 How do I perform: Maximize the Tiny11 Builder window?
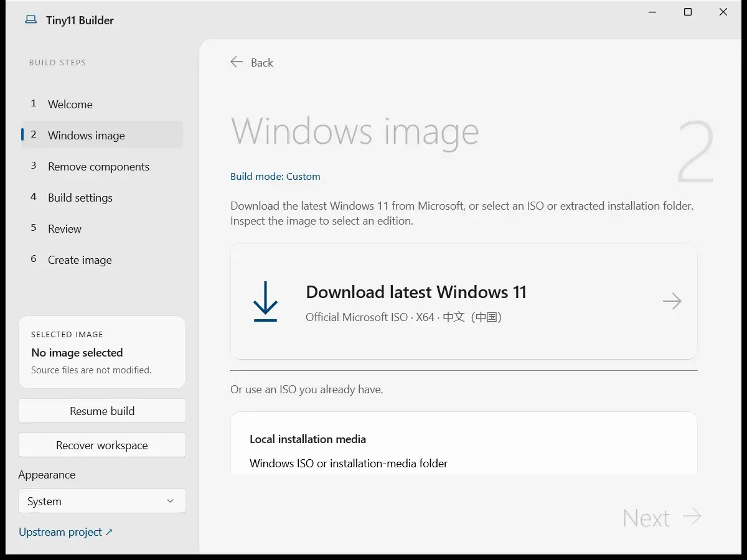(688, 12)
